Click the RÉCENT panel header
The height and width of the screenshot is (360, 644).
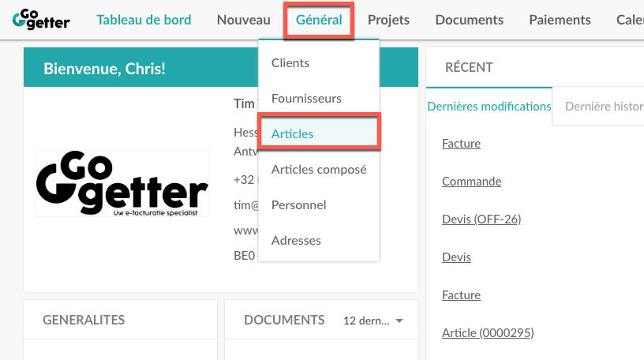click(469, 67)
